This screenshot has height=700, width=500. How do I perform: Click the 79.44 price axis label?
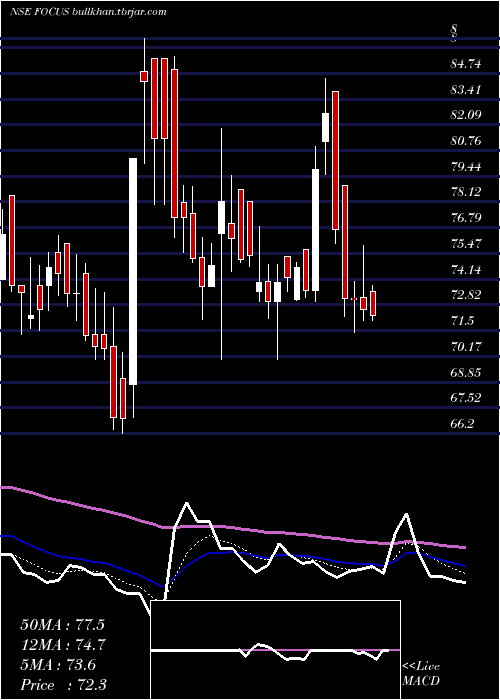point(466,167)
